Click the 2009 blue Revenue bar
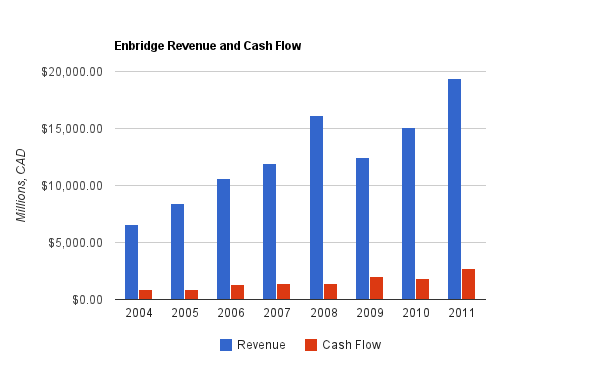The image size is (600, 371). (x=362, y=229)
